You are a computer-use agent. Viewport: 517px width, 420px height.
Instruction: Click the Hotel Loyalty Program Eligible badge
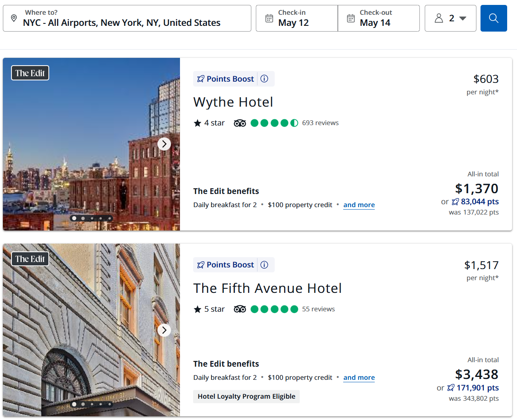pyautogui.click(x=246, y=396)
